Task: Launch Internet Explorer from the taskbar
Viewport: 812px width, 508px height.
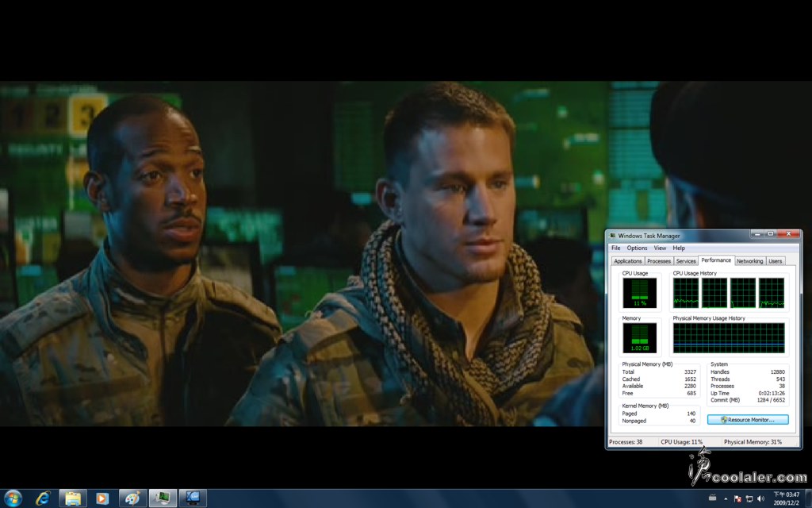Action: coord(43,498)
